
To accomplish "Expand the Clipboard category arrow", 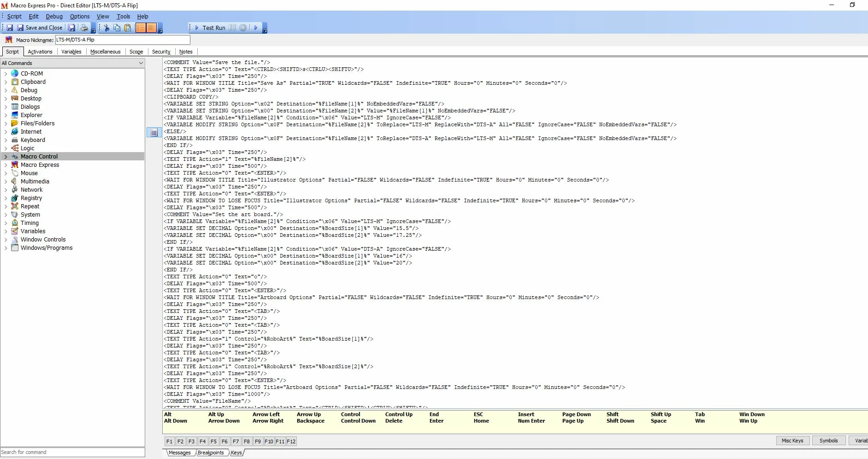I will point(6,82).
